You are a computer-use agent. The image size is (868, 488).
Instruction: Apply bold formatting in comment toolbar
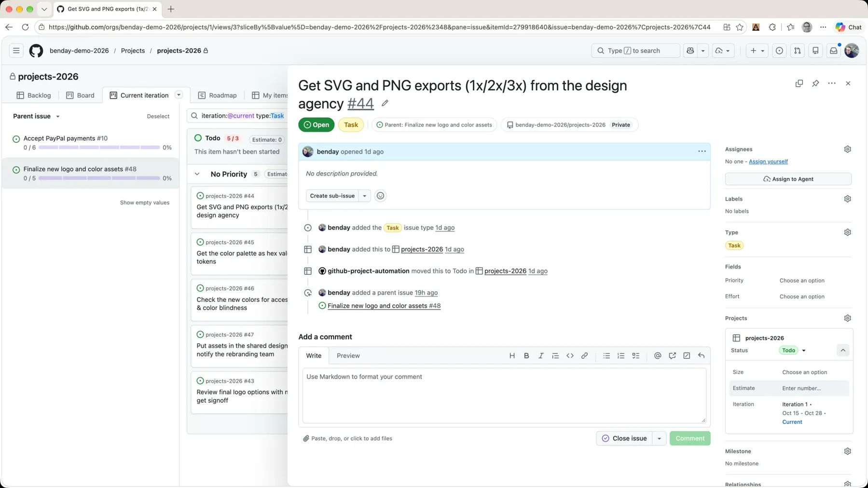(x=526, y=356)
